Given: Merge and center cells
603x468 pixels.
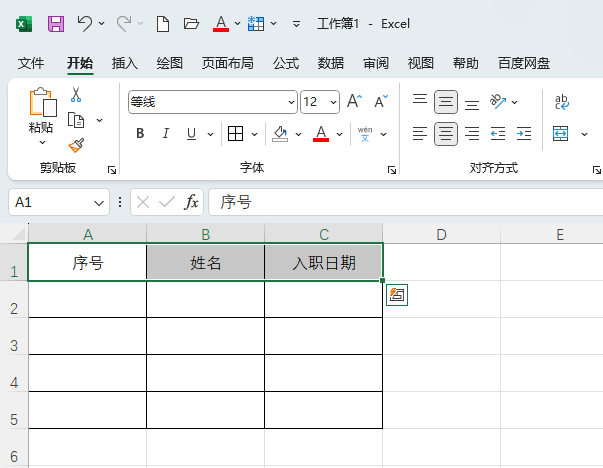Looking at the screenshot, I should (x=560, y=134).
